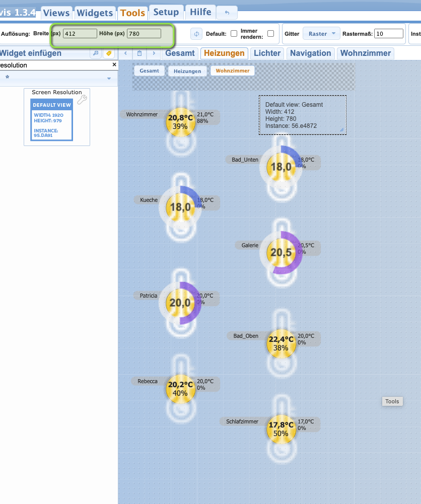Click the Rastermaß input field
Viewport: 421px width, 504px height.
click(x=389, y=33)
